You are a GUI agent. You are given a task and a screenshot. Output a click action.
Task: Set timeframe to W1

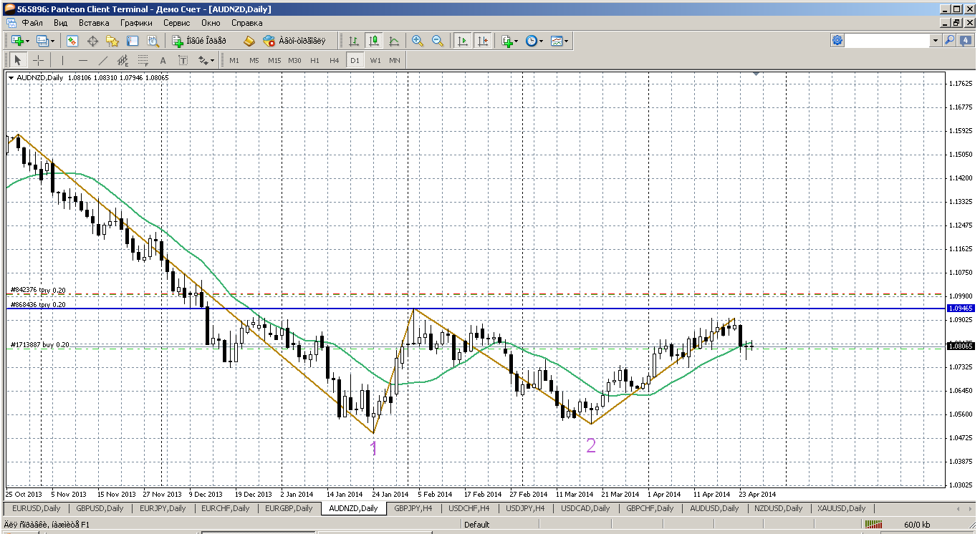(375, 61)
